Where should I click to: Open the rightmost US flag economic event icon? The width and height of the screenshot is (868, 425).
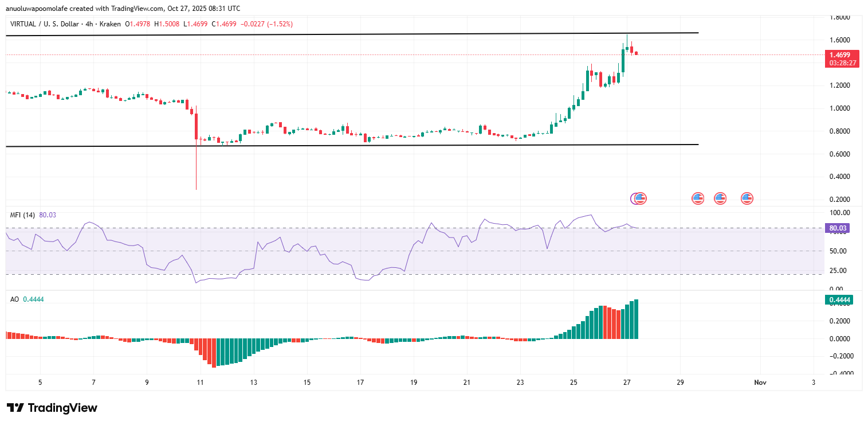point(747,198)
